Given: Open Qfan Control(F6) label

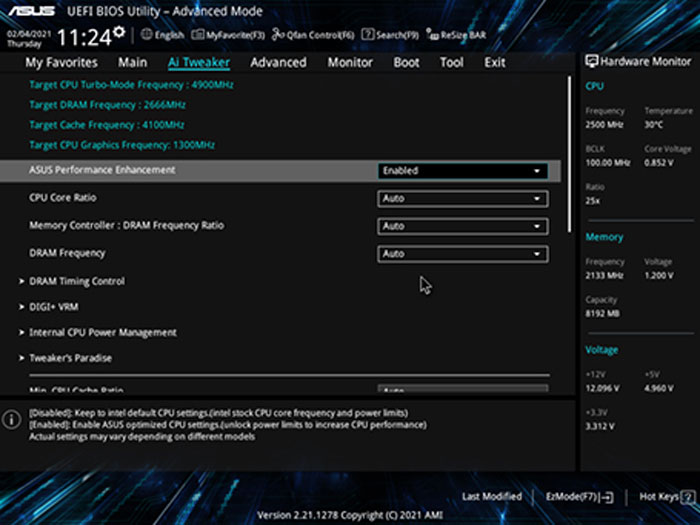Looking at the screenshot, I should click(x=320, y=35).
